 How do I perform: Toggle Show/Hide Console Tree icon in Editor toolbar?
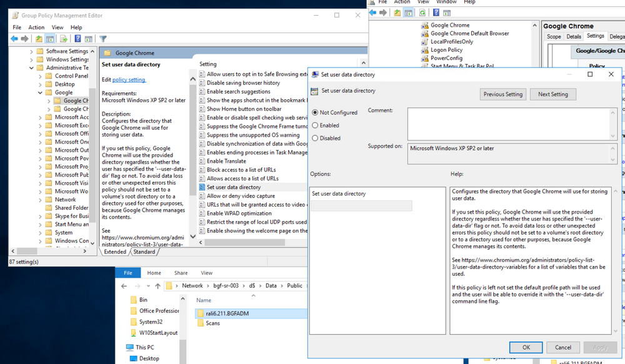tap(50, 39)
